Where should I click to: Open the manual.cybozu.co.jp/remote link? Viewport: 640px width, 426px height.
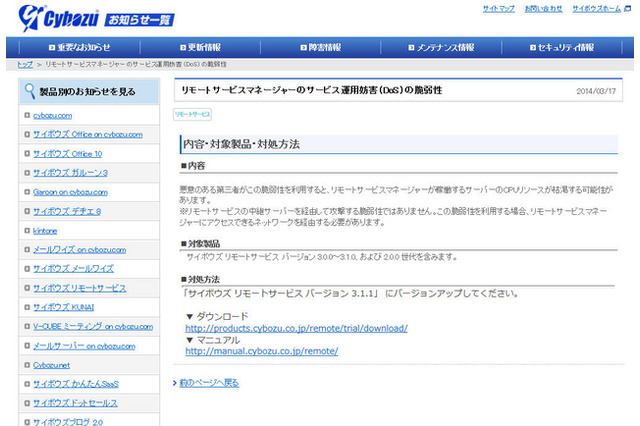[x=261, y=351]
